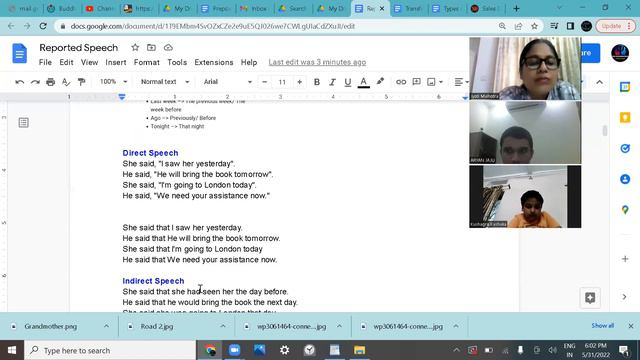Viewport: 640px width, 360px height.
Task: Select the Paint format tool
Action: click(82, 82)
